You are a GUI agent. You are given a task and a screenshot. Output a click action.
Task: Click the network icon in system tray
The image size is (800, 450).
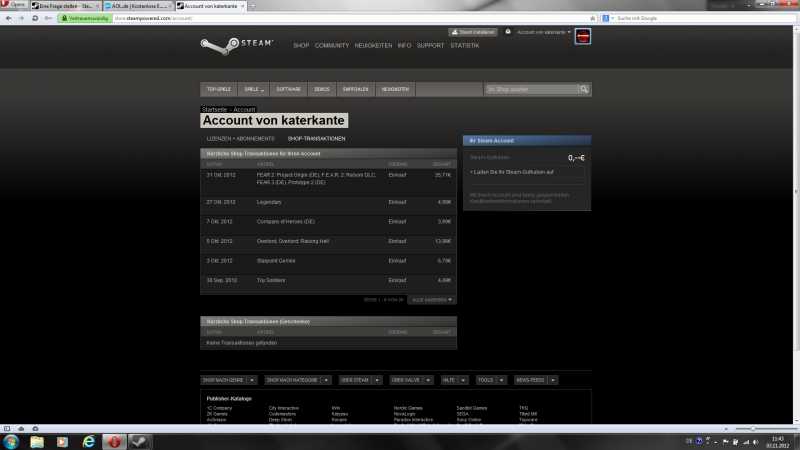746,442
